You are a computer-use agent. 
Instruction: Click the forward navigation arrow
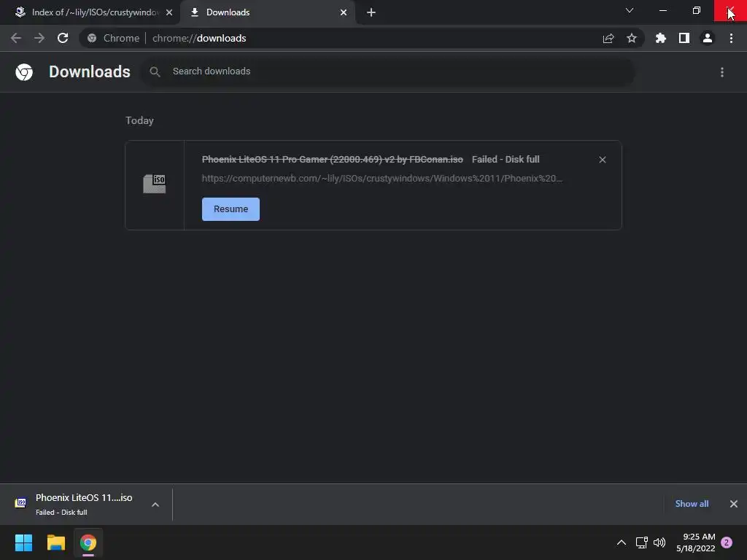[39, 38]
